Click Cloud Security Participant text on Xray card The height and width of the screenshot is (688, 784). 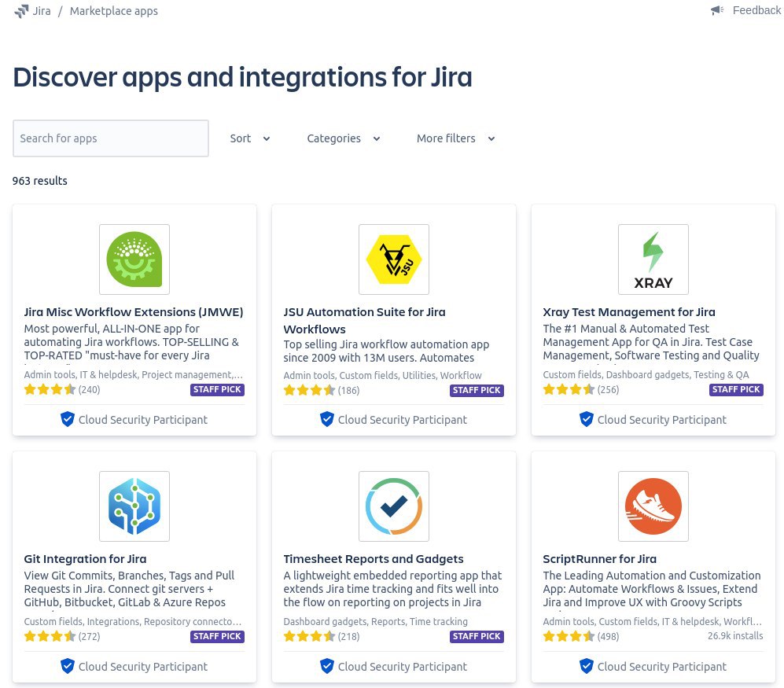pos(662,420)
